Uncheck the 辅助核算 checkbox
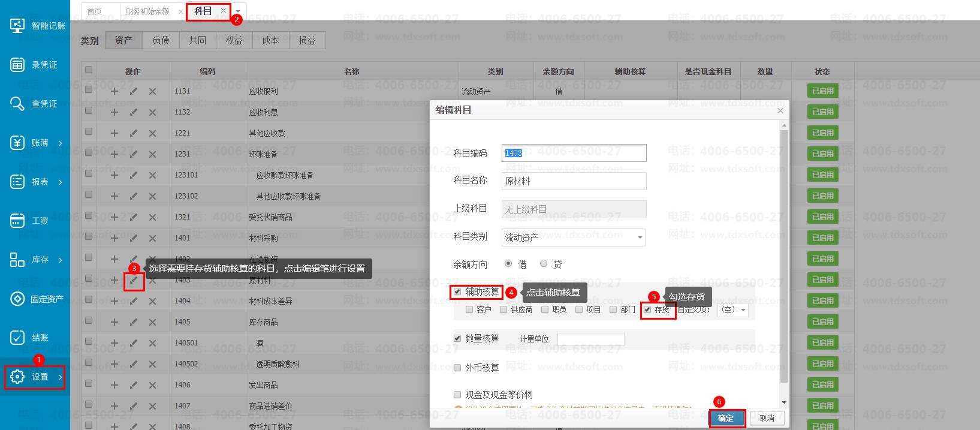Viewport: 980px width, 430px height. (x=457, y=292)
